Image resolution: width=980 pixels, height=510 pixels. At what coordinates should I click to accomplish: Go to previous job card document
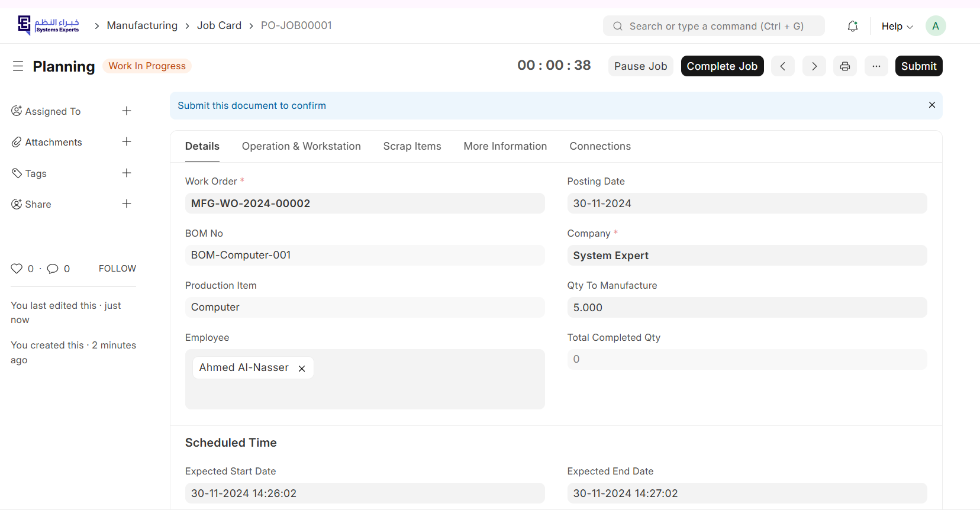click(782, 66)
